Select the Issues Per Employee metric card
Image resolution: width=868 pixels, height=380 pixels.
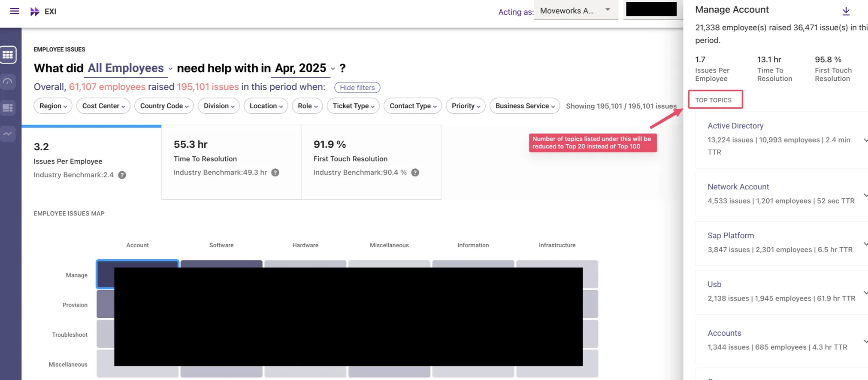[91, 162]
